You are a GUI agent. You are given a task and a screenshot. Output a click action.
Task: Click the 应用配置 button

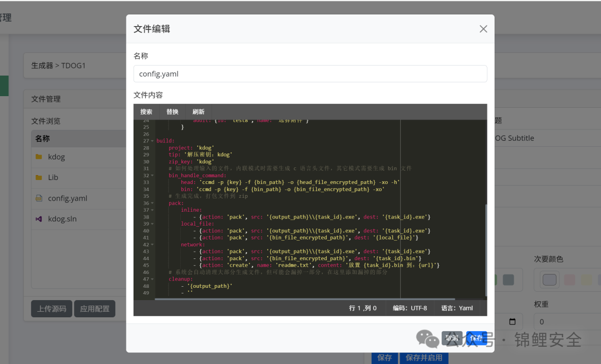tap(95, 309)
